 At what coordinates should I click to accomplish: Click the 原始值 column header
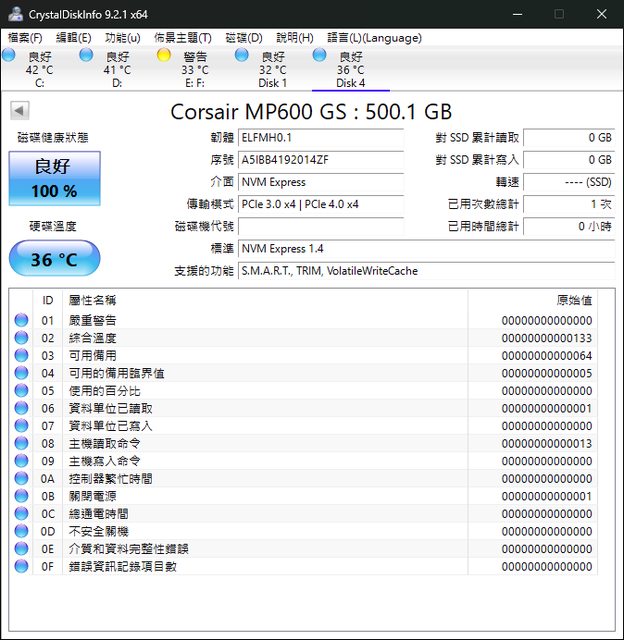574,300
